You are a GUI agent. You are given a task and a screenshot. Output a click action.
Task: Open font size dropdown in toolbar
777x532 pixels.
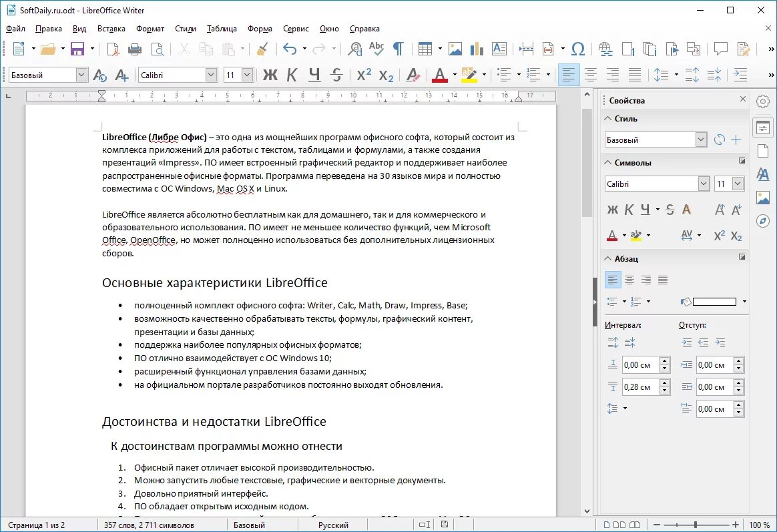click(247, 75)
